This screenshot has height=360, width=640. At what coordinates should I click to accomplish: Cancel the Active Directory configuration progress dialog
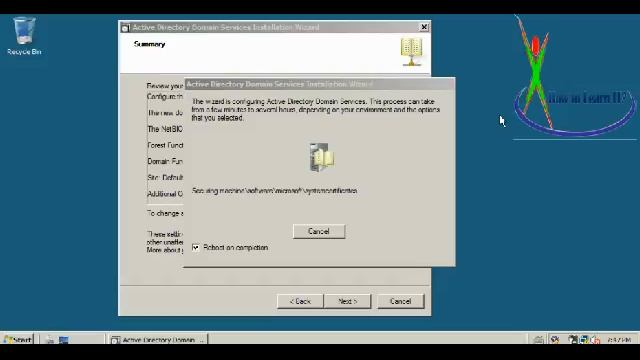pos(319,231)
